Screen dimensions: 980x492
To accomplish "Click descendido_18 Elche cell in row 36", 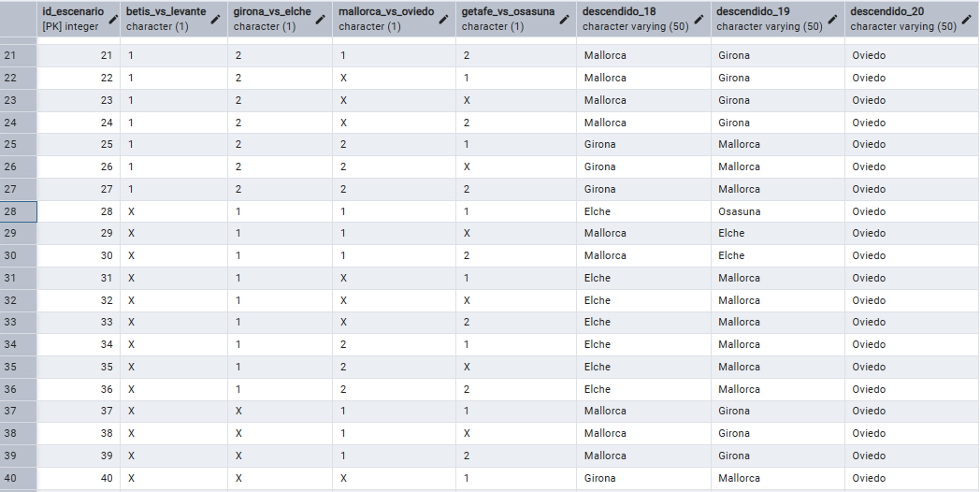I will pyautogui.click(x=643, y=389).
